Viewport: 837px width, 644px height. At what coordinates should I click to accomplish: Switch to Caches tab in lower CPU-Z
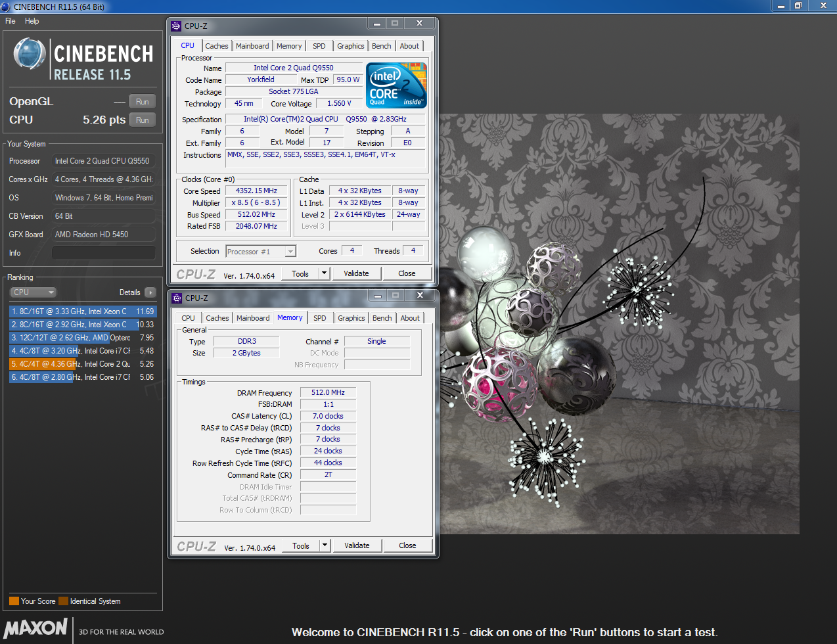coord(217,318)
